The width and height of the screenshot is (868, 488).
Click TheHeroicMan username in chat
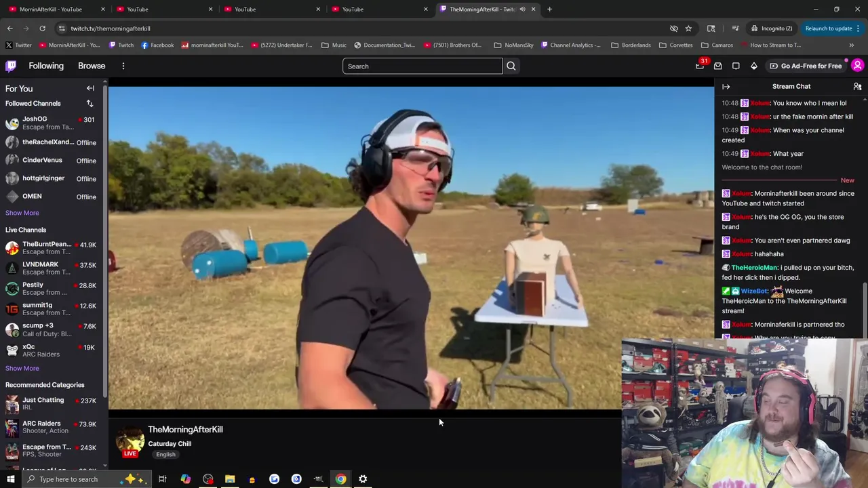[753, 268]
